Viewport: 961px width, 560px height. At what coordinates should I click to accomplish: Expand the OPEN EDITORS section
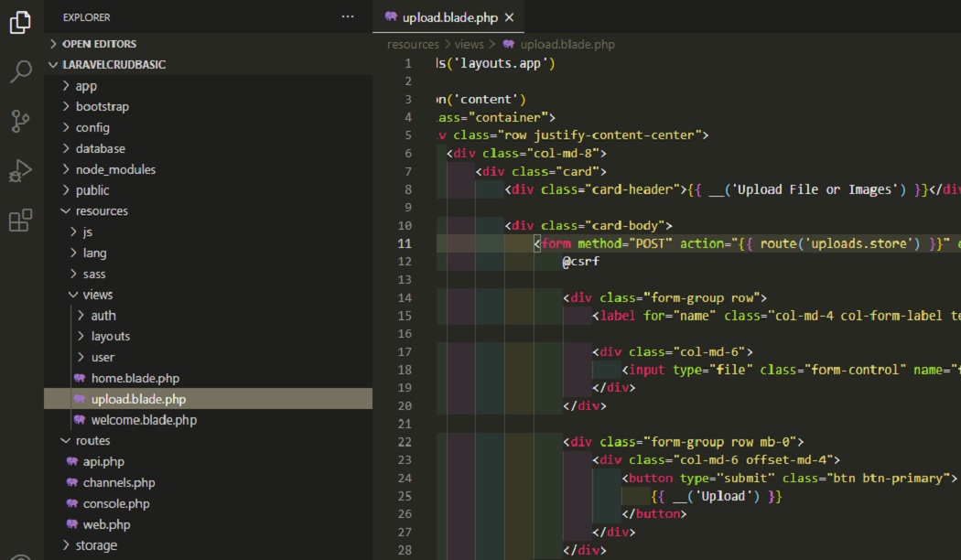coord(209,44)
